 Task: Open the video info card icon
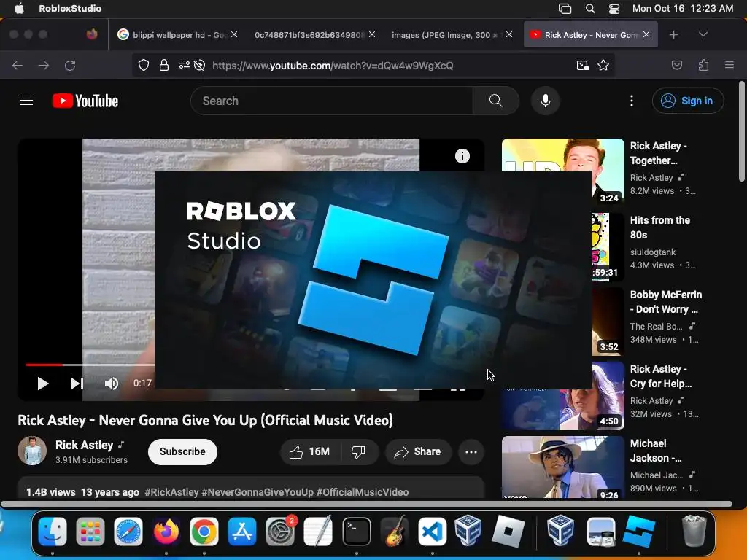tap(462, 156)
